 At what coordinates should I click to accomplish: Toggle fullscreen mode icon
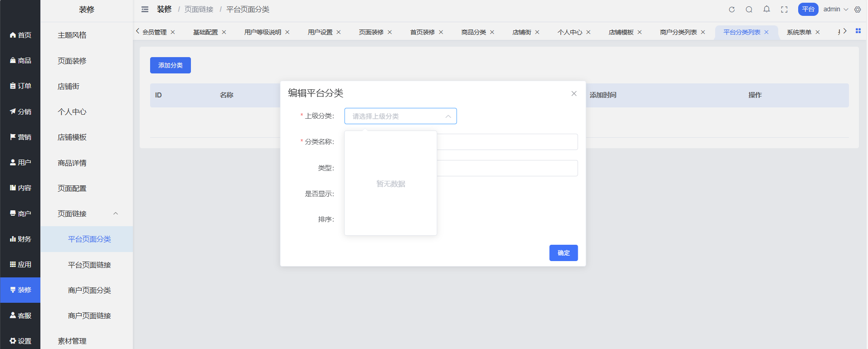click(784, 10)
